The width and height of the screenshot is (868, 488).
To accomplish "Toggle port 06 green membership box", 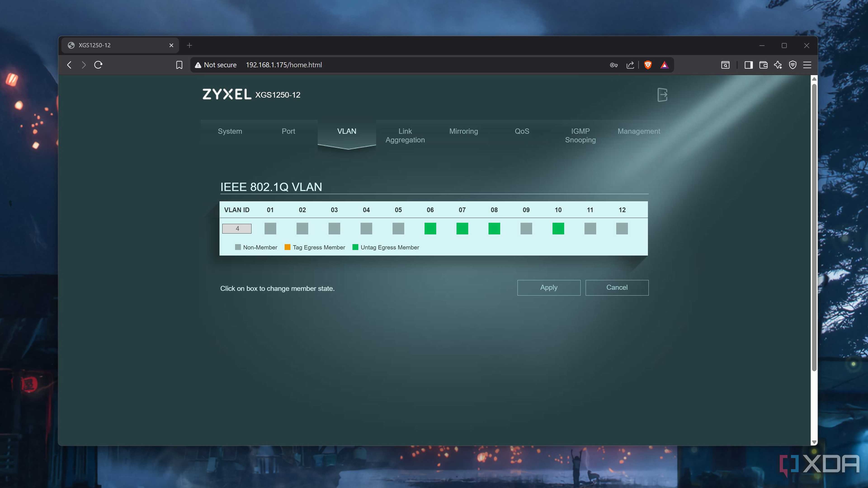I will [430, 228].
